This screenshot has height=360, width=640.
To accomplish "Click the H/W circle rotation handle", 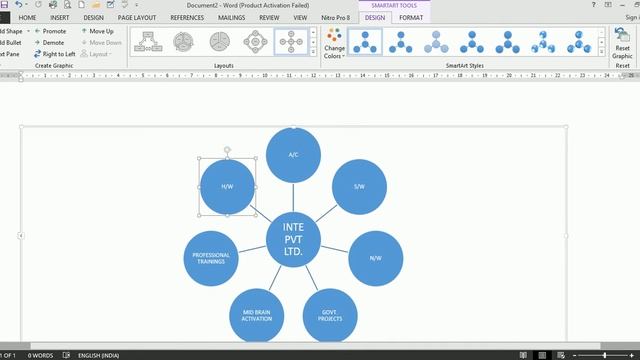I will click(x=227, y=150).
